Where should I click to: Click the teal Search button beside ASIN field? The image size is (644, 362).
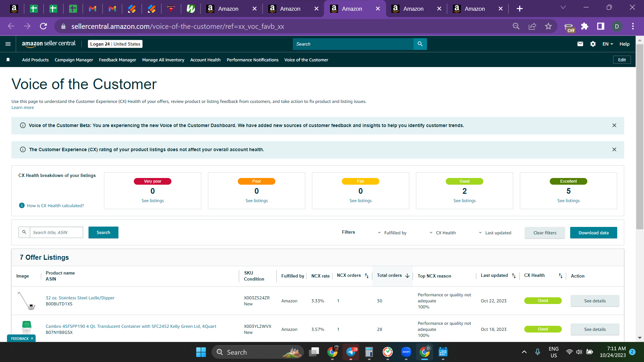(103, 232)
